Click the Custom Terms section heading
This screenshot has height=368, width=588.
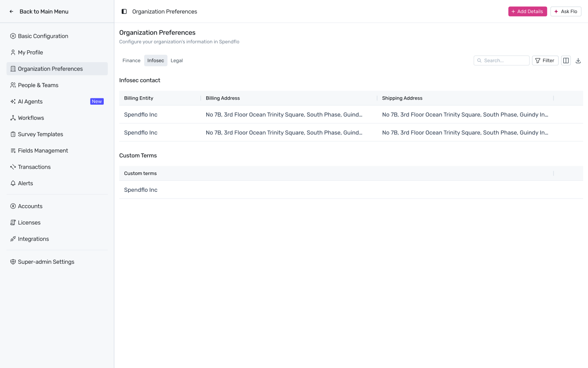[x=138, y=156]
